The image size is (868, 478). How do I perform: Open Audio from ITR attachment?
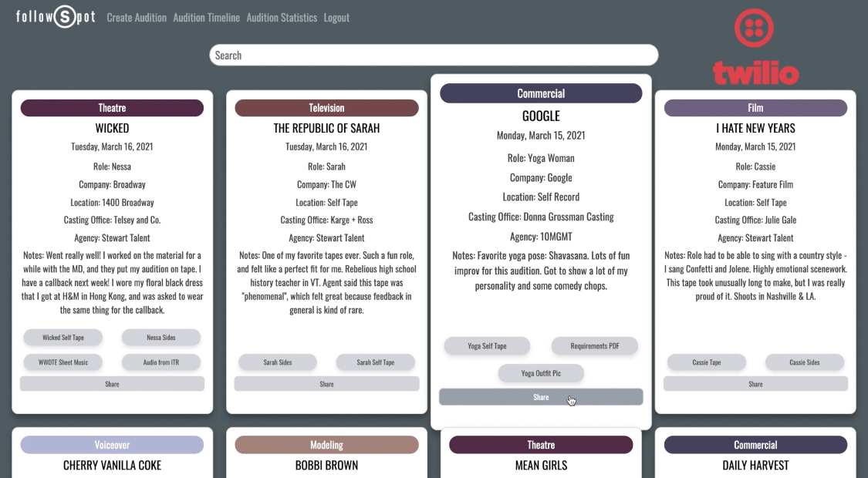pyautogui.click(x=161, y=362)
